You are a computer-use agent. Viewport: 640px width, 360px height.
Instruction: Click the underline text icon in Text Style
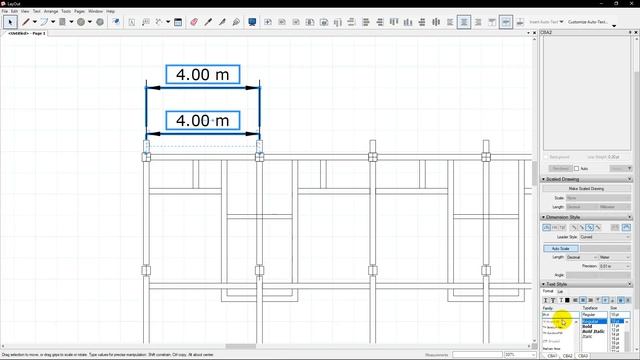553,300
